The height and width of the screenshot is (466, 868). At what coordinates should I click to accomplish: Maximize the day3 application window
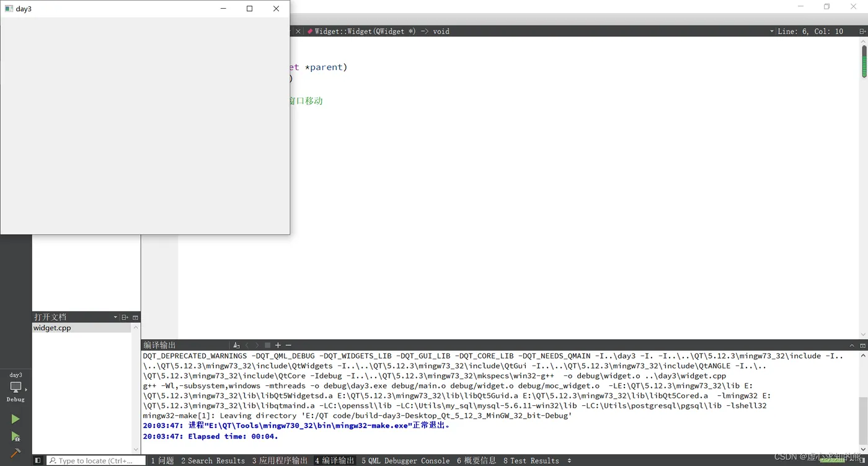click(249, 9)
